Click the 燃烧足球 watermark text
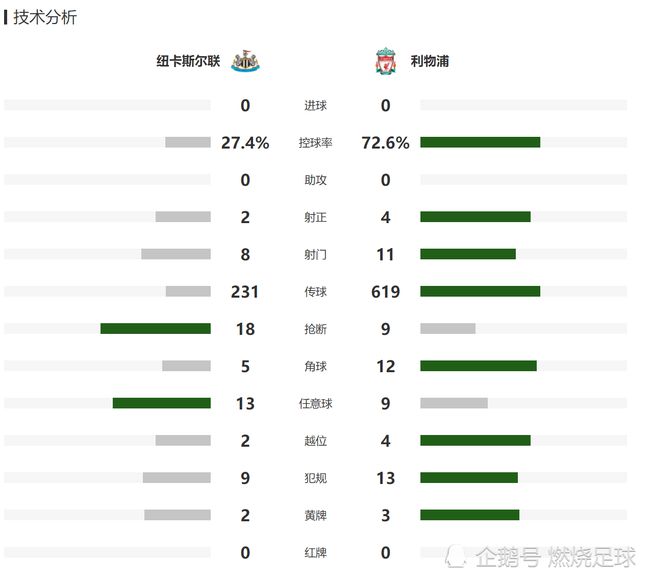Screen dimensions: 650x580 592,557
